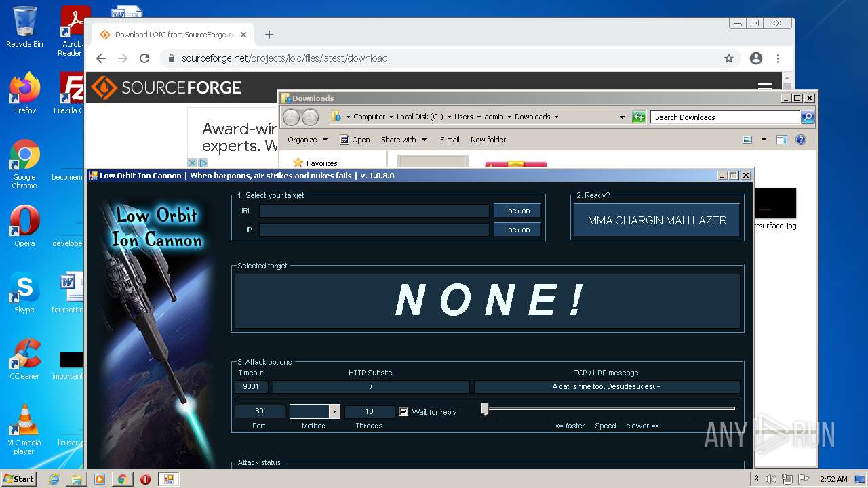Click the Threads 10 field
The width and height of the screenshot is (868, 488).
click(369, 411)
